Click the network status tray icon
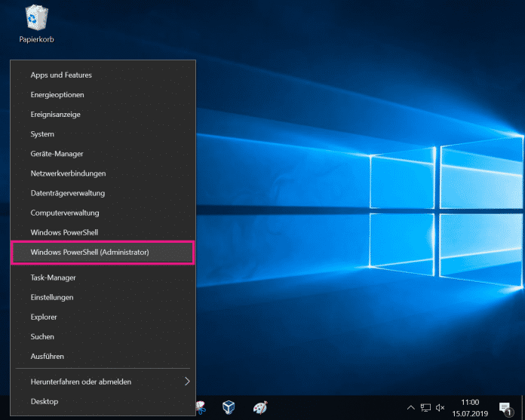Image resolution: width=525 pixels, height=420 pixels. pyautogui.click(x=425, y=407)
